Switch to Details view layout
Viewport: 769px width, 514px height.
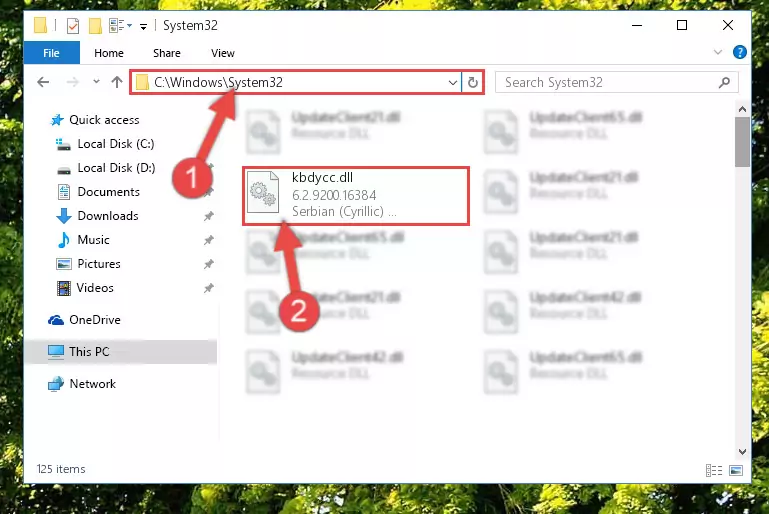tap(714, 470)
